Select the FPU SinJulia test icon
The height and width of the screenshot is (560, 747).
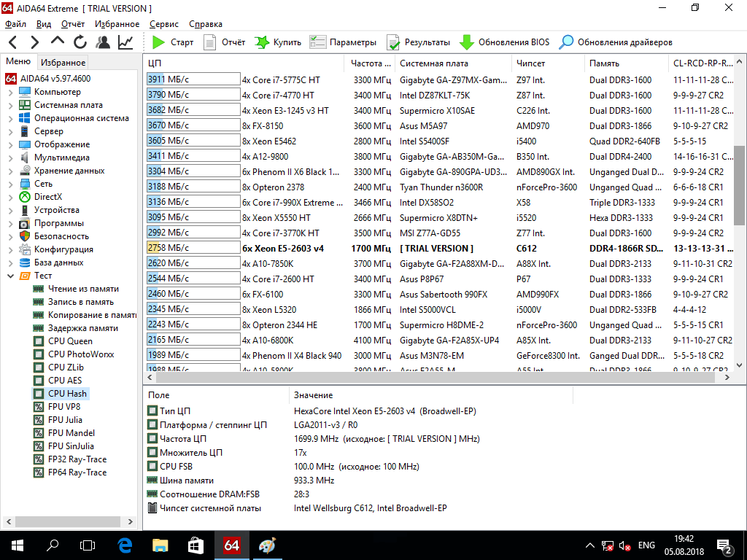pyautogui.click(x=39, y=446)
